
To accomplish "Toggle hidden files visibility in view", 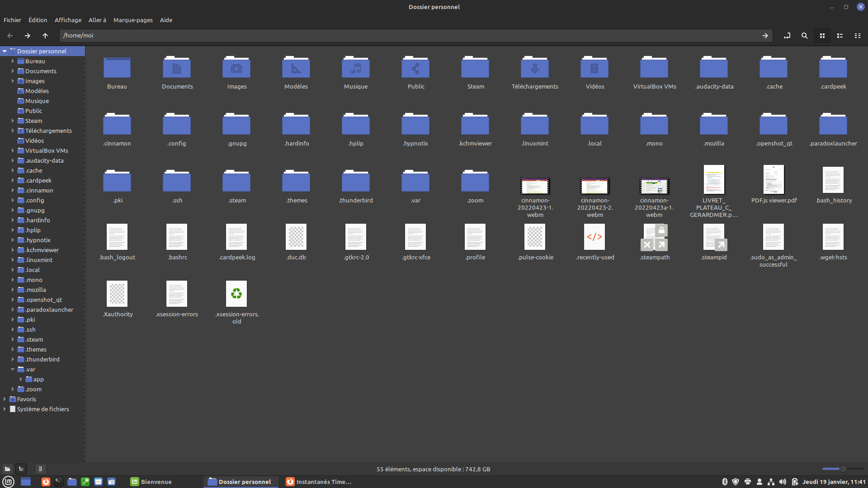I will pos(68,20).
